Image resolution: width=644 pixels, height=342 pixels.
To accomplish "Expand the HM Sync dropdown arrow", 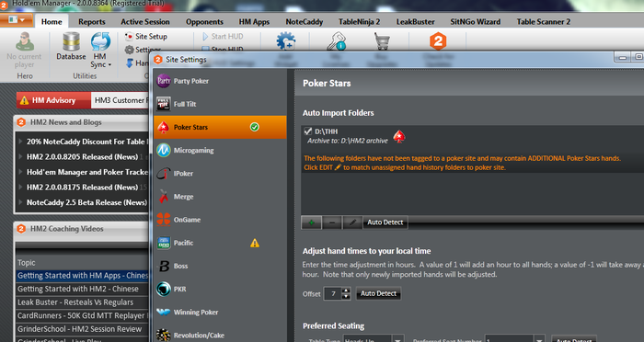I will point(109,65).
